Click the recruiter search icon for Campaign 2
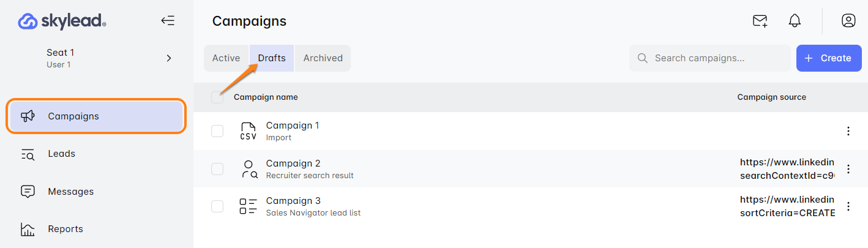 coord(248,169)
